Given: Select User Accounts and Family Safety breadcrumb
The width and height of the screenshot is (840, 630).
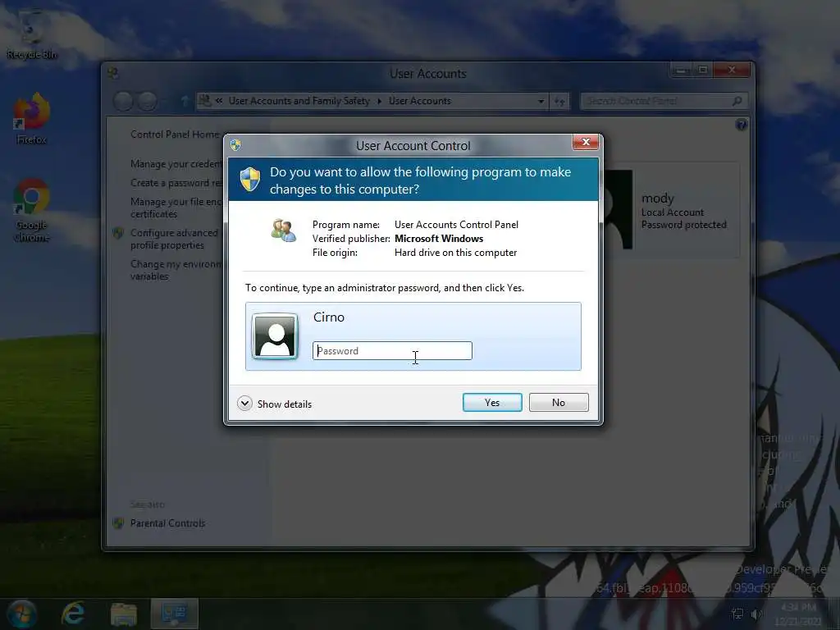Looking at the screenshot, I should pyautogui.click(x=299, y=101).
